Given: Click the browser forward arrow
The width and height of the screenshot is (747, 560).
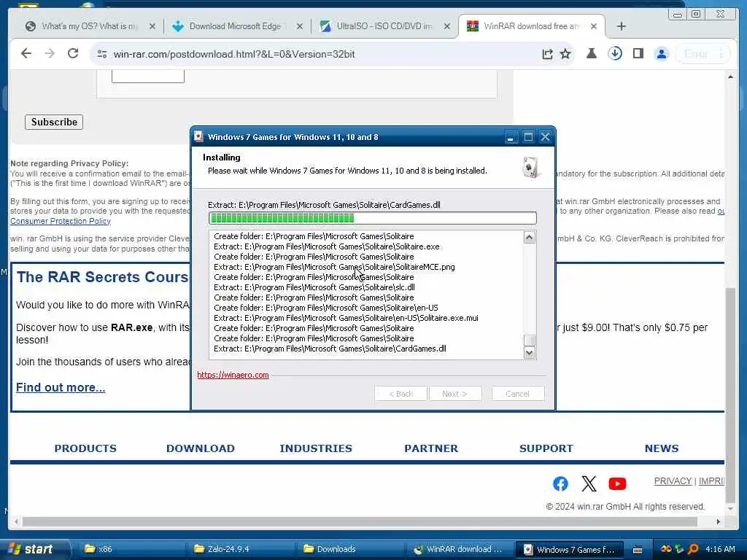Looking at the screenshot, I should 50,54.
